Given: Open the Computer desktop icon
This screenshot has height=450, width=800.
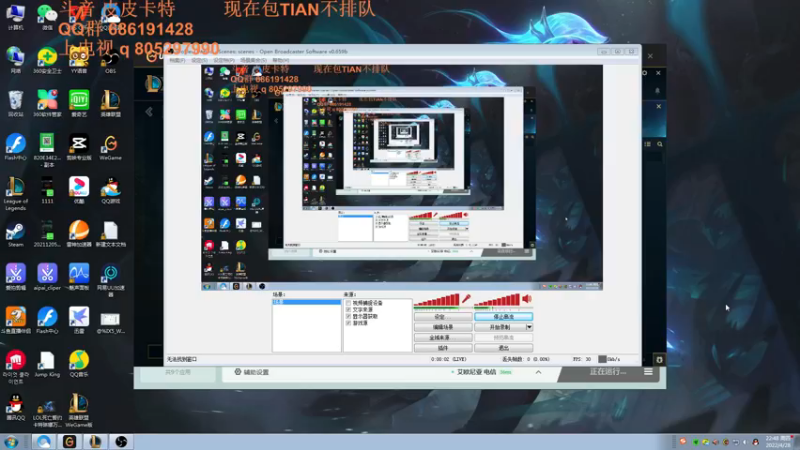Looking at the screenshot, I should (15, 17).
